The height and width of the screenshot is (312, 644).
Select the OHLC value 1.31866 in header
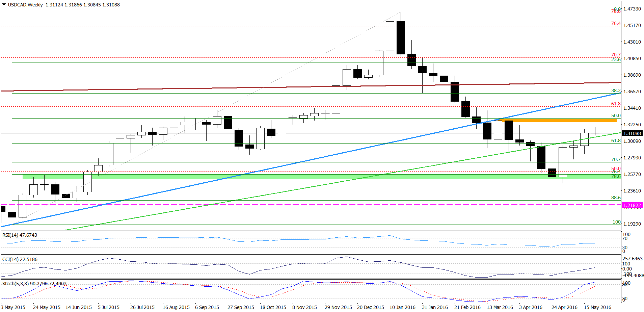tap(73, 5)
